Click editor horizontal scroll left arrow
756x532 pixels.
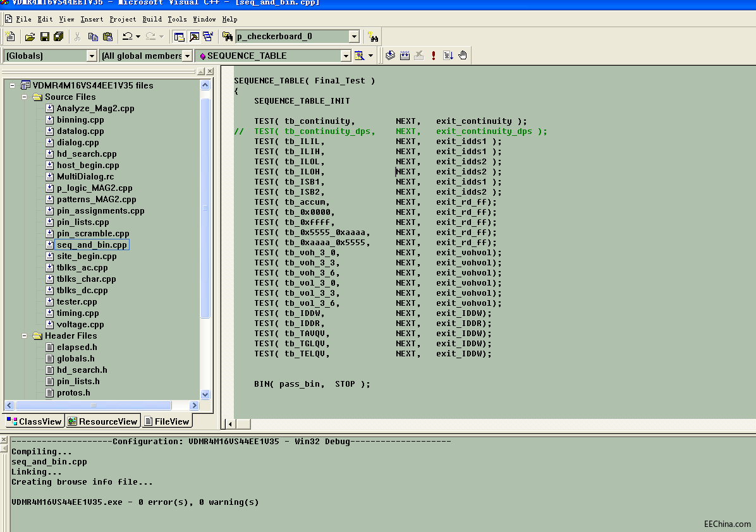(230, 424)
